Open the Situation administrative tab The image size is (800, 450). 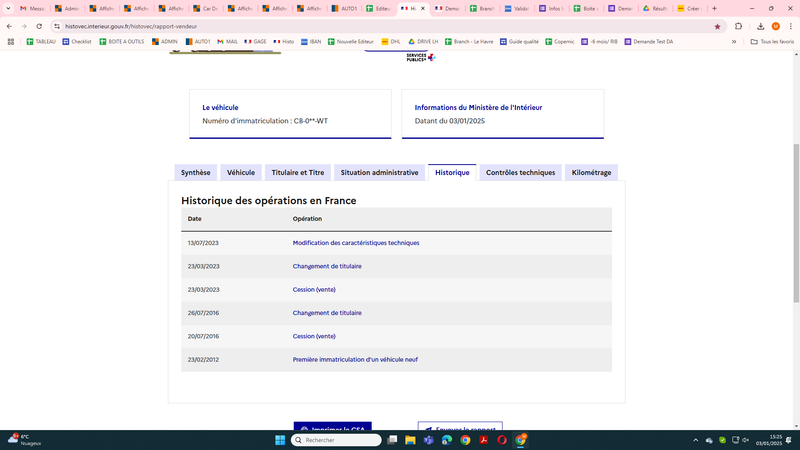tap(380, 172)
